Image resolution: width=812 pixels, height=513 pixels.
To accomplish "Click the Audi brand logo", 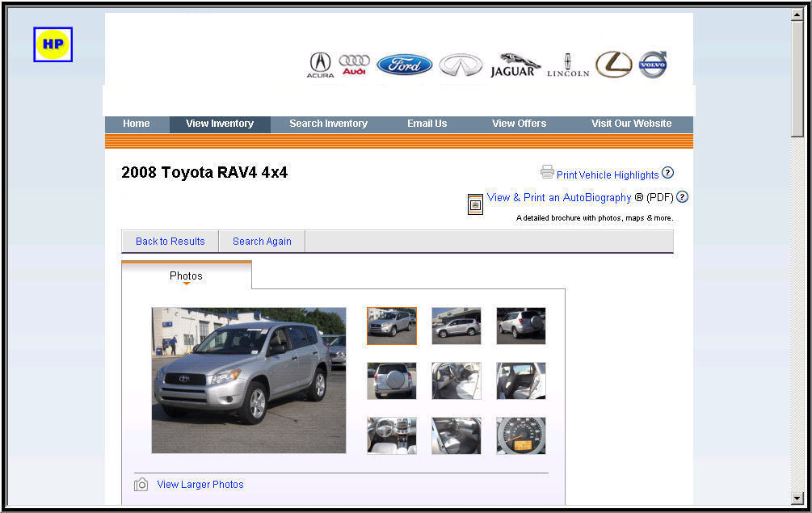I will tap(354, 65).
